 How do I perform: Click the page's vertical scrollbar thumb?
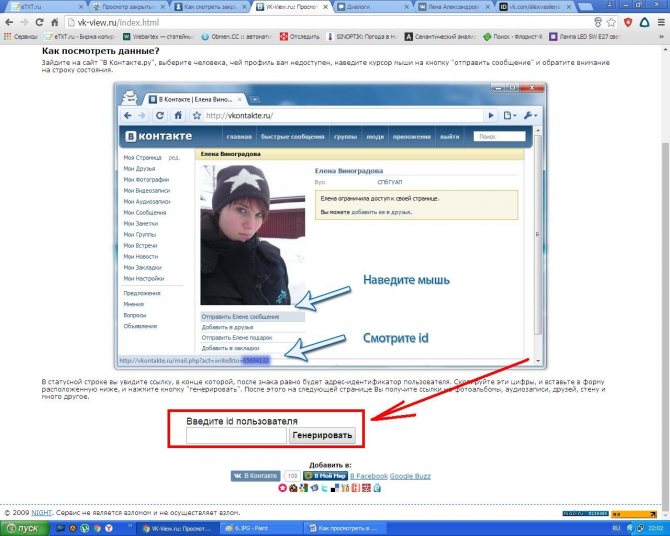[x=666, y=327]
